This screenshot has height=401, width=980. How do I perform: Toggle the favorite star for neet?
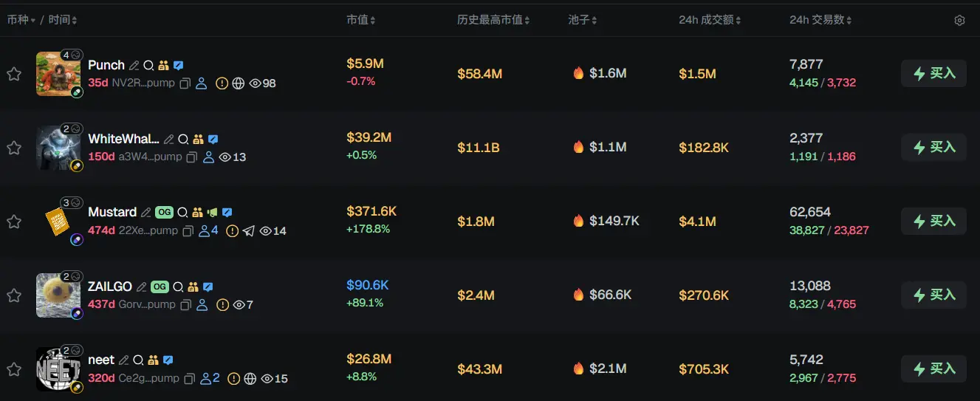coord(14,369)
